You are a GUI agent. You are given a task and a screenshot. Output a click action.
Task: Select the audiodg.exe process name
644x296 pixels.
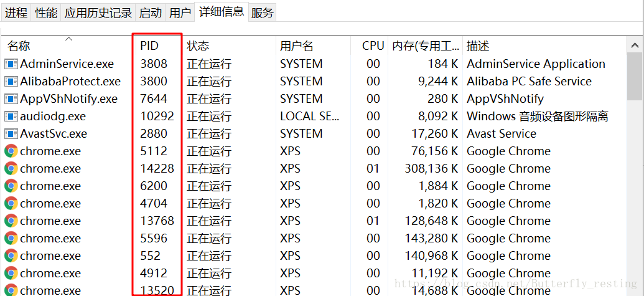(53, 117)
